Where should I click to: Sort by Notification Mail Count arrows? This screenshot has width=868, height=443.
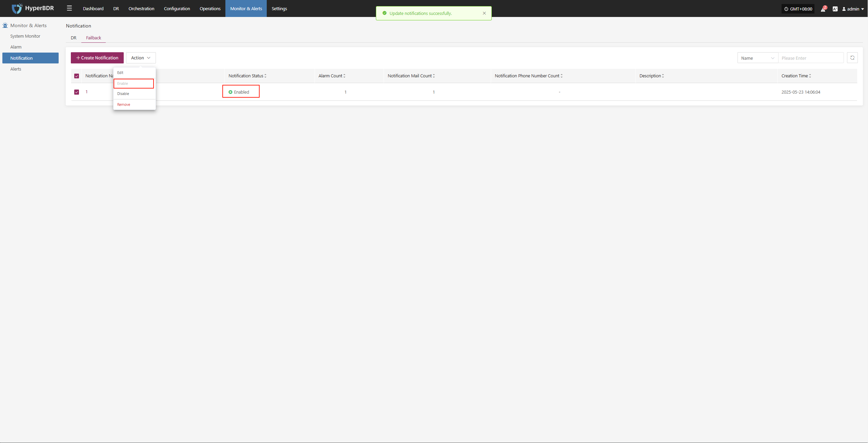(434, 76)
